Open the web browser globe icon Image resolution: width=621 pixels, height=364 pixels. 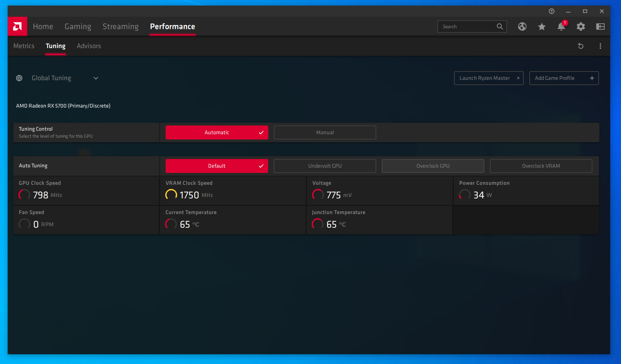pos(522,26)
